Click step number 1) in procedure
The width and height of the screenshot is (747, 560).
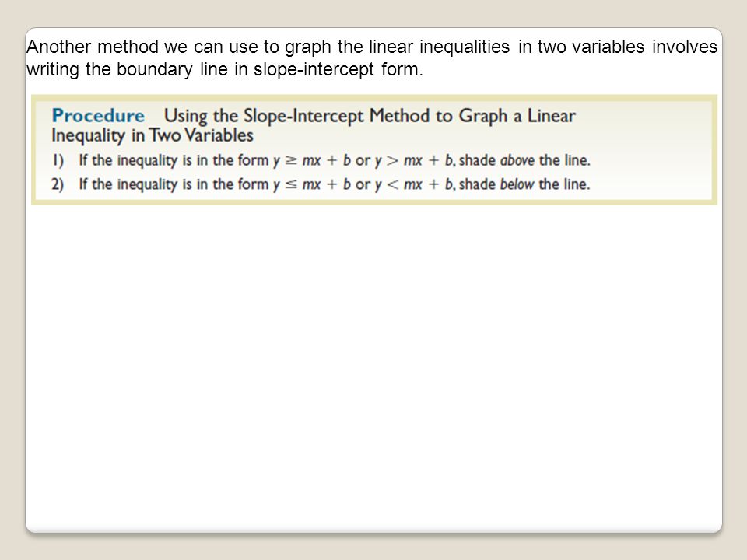pyautogui.click(x=58, y=160)
